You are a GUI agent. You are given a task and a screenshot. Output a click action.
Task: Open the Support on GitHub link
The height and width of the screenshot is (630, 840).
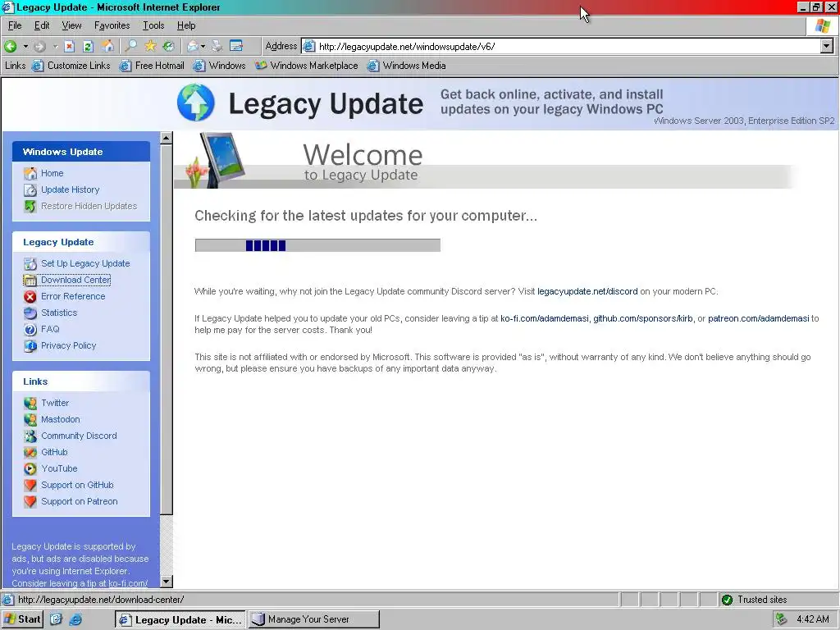tap(77, 486)
